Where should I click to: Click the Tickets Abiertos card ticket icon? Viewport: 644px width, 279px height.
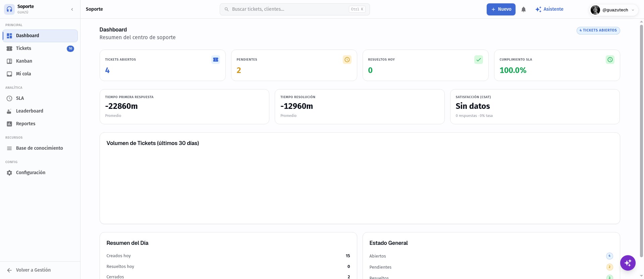216,60
